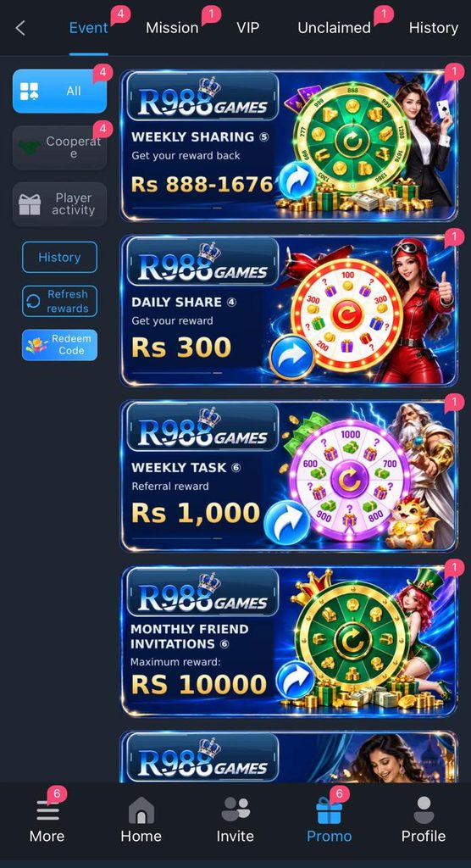Click the Refresh rewards button
This screenshot has width=471, height=868.
60,301
